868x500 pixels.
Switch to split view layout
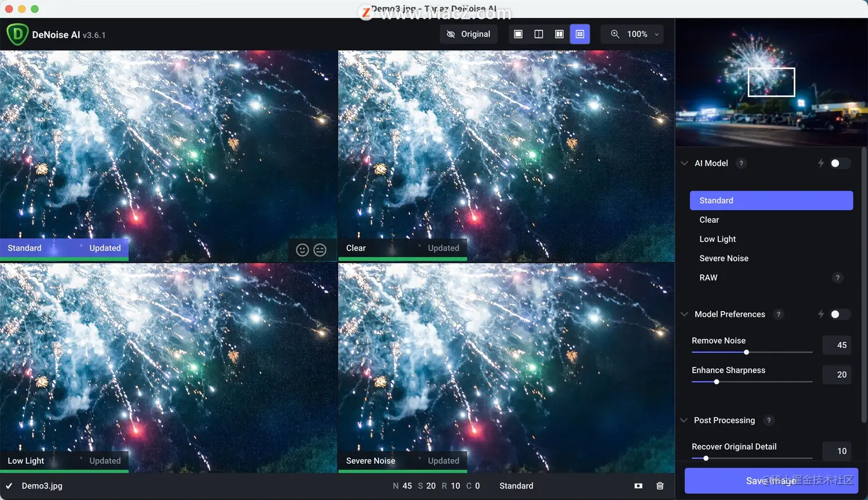coord(538,34)
